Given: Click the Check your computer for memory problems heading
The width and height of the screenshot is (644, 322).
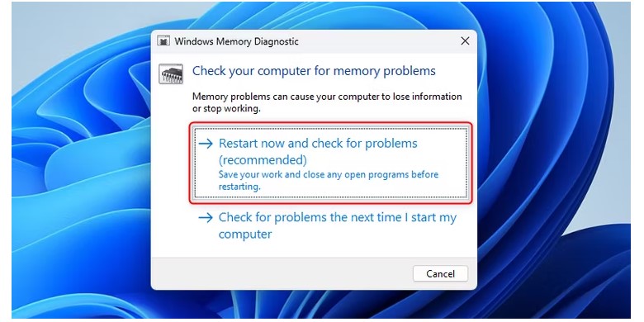Looking at the screenshot, I should [x=314, y=71].
